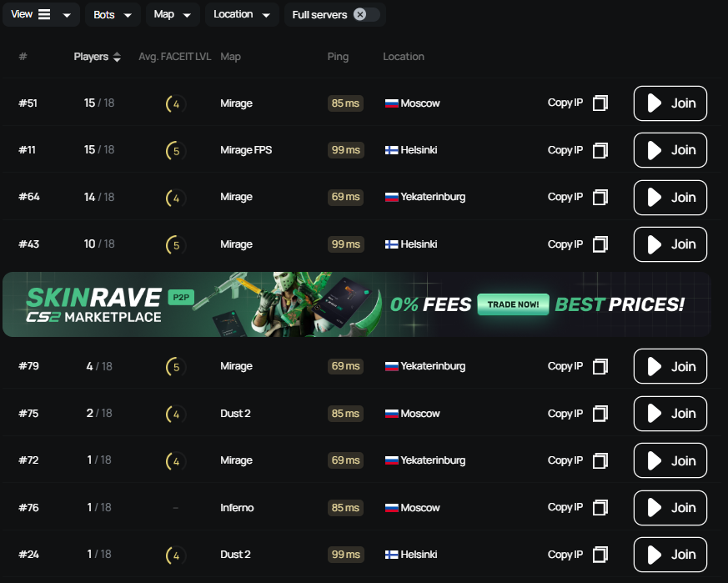The width and height of the screenshot is (728, 583).
Task: Click Trade Now on Skinrave banner
Action: pyautogui.click(x=513, y=304)
